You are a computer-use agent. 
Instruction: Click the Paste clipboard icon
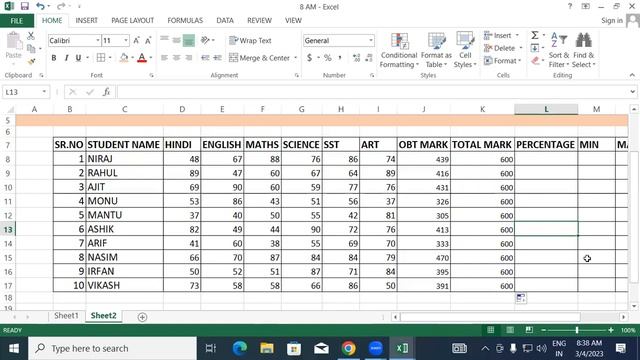pyautogui.click(x=13, y=41)
